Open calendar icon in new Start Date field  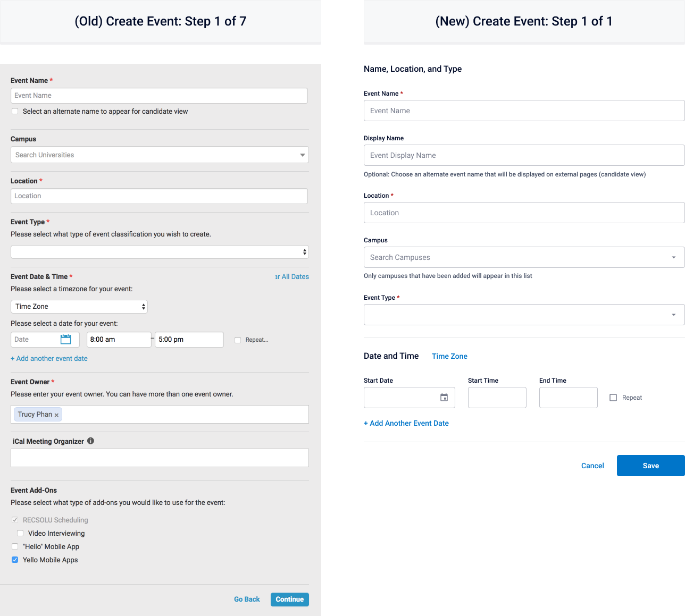click(444, 398)
